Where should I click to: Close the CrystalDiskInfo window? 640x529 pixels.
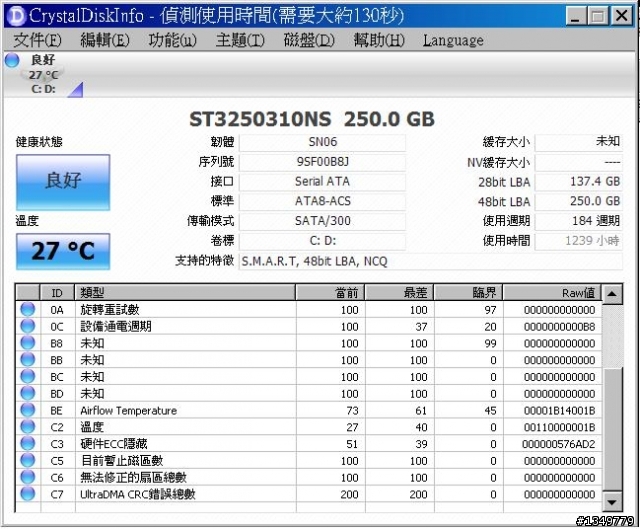621,16
